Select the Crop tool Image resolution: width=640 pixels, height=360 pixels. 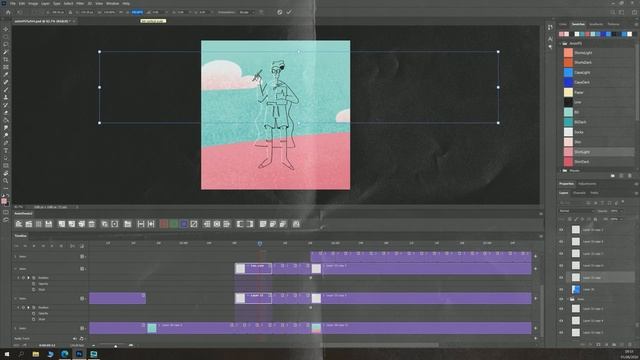click(x=5, y=60)
